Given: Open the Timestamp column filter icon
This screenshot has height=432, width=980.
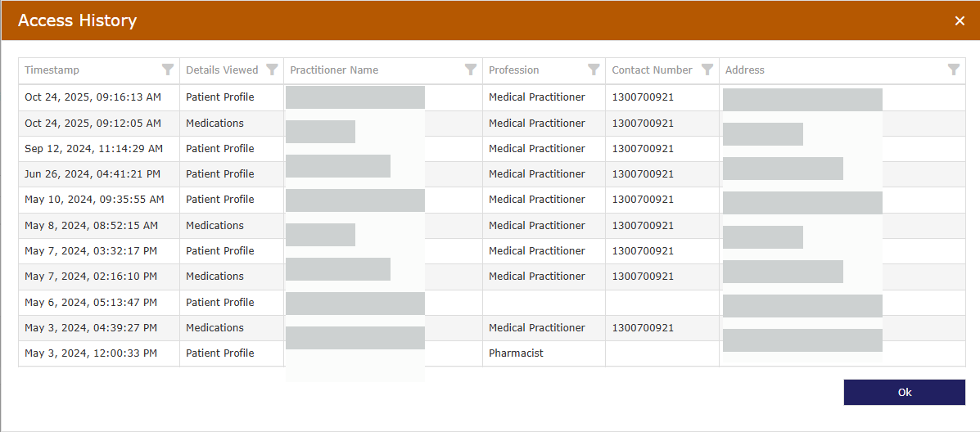Looking at the screenshot, I should tap(168, 70).
